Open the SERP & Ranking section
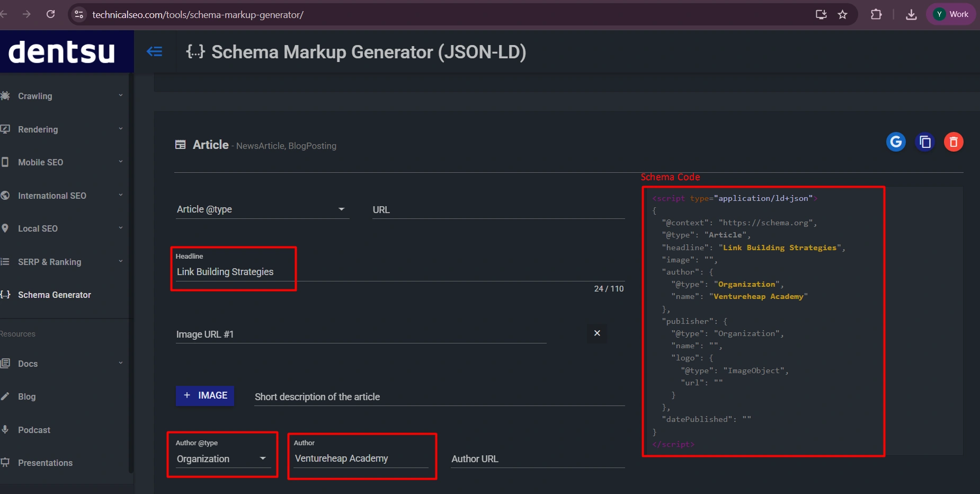Screen dimensions: 980x494 pos(49,261)
